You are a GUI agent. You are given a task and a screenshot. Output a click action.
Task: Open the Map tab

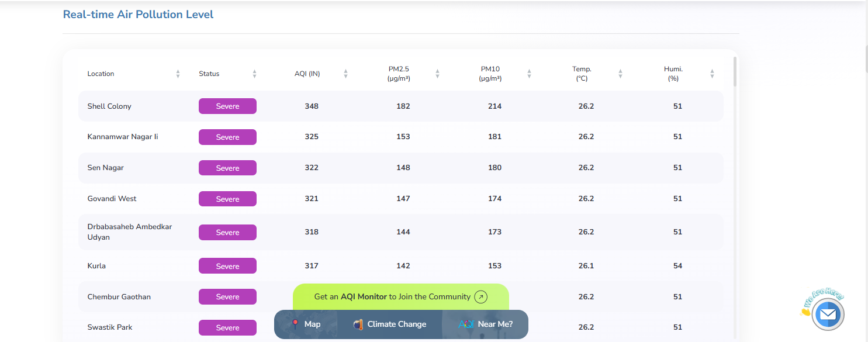(x=306, y=324)
